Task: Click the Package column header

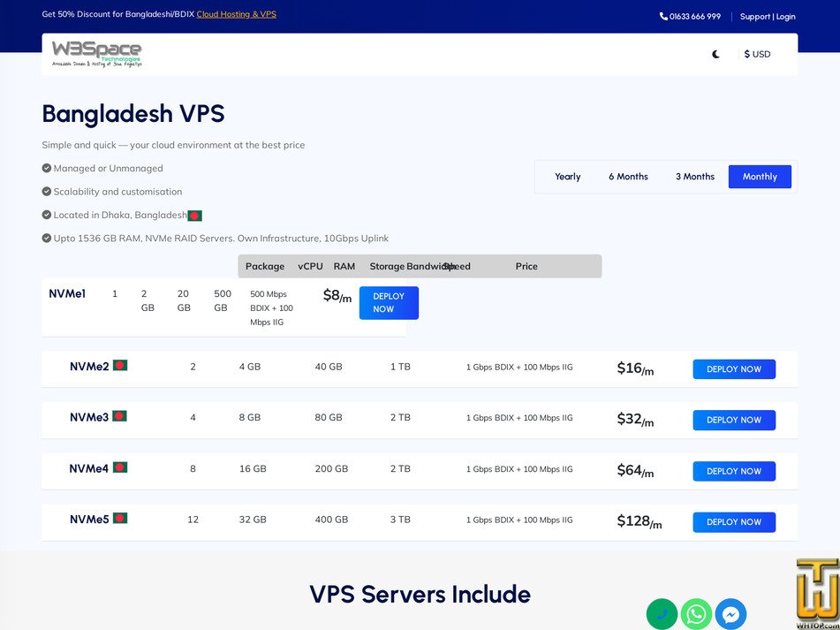Action: (x=265, y=266)
